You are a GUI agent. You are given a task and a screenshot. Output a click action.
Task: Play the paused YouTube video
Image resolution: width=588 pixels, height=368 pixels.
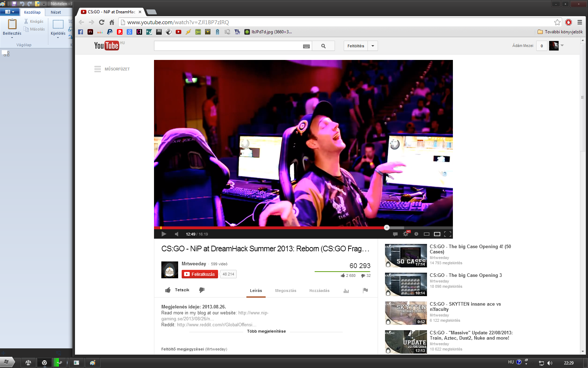(164, 234)
